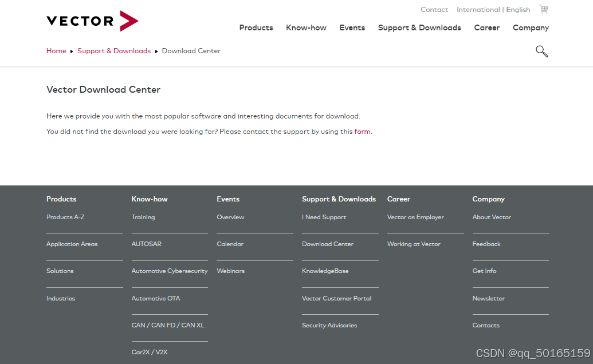Open Automotive OTA footer link

click(155, 298)
